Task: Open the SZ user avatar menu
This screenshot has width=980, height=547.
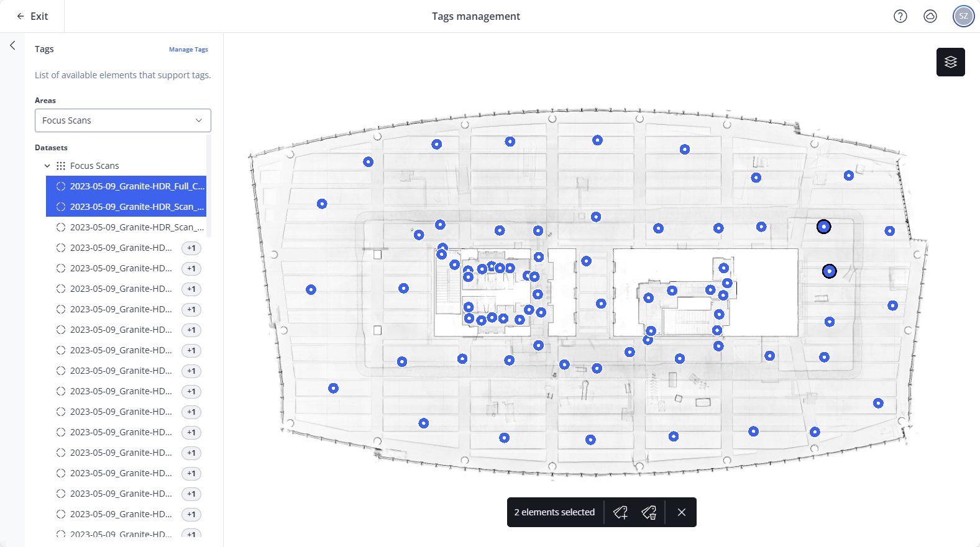Action: [963, 16]
